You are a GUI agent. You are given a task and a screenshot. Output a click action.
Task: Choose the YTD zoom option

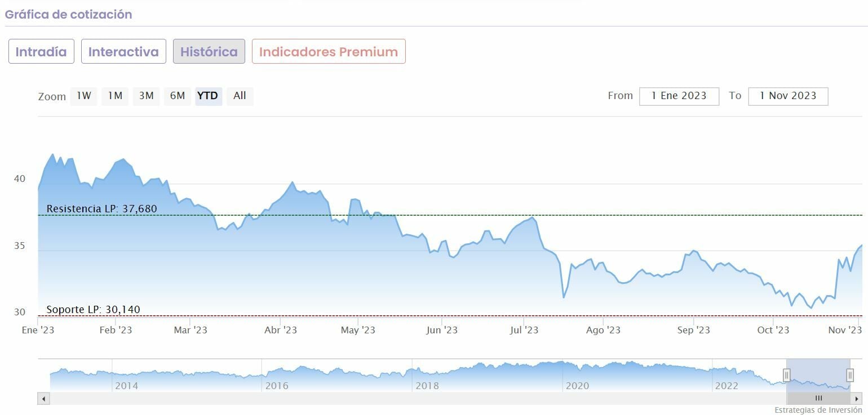pyautogui.click(x=208, y=96)
